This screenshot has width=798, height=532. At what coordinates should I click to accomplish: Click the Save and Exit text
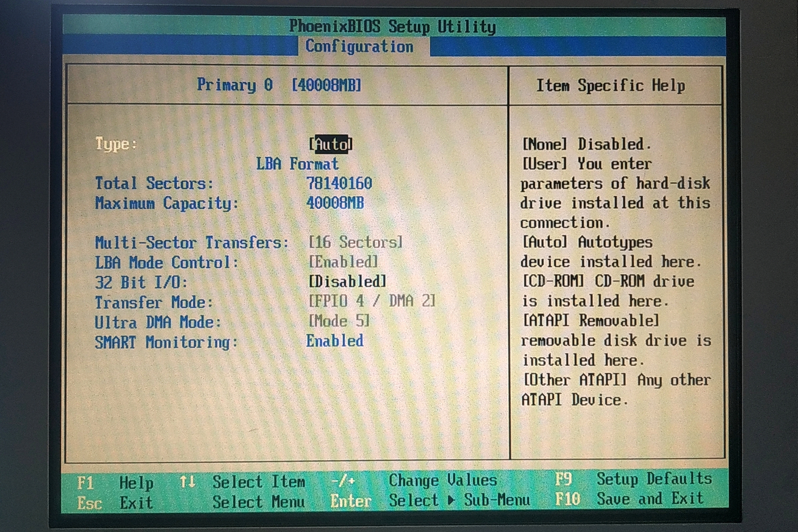650,499
